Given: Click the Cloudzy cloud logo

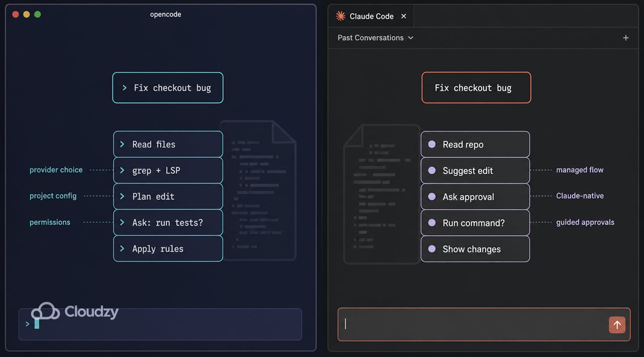Looking at the screenshot, I should click(46, 310).
